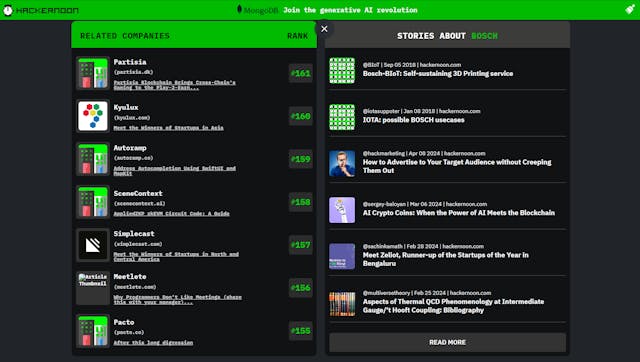Click the paintbrush icon in header corner
This screenshot has height=362, width=640.
tap(630, 10)
